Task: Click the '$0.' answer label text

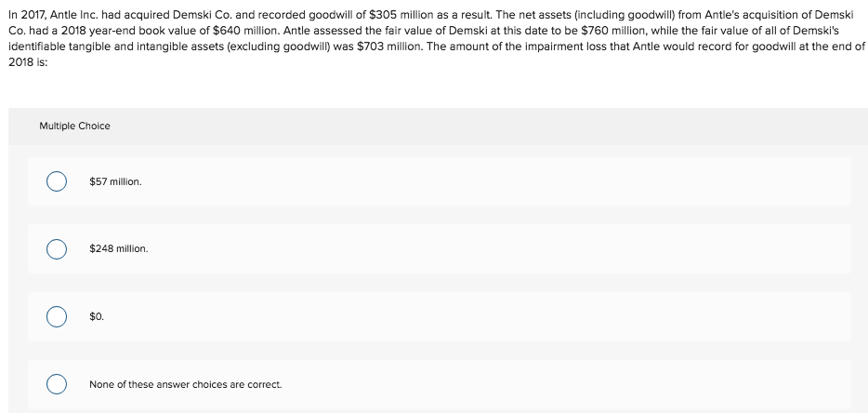Action: click(97, 316)
